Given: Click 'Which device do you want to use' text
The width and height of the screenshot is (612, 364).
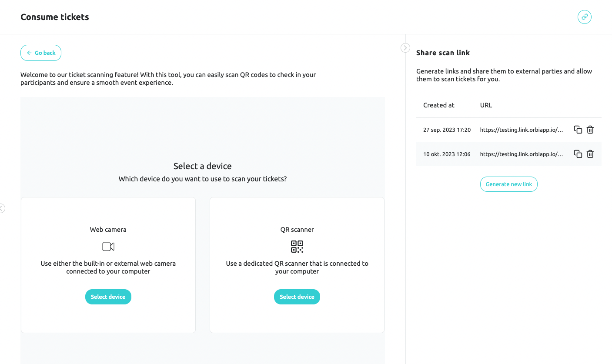Looking at the screenshot, I should click(203, 179).
